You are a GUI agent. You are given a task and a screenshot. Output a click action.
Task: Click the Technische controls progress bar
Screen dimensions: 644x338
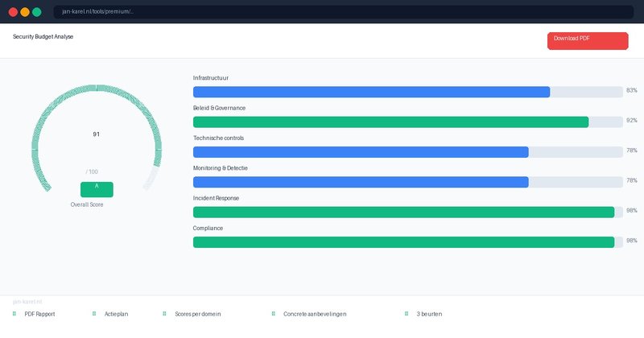[x=407, y=152]
